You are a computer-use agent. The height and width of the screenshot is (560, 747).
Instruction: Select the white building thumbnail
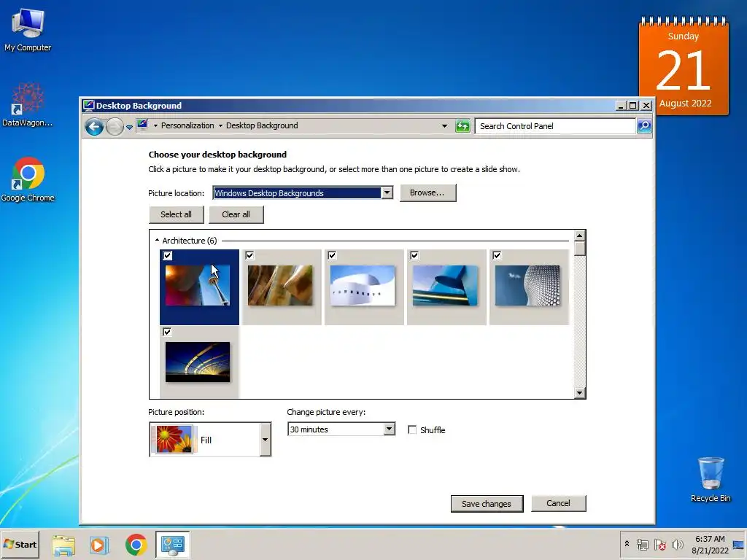click(363, 286)
